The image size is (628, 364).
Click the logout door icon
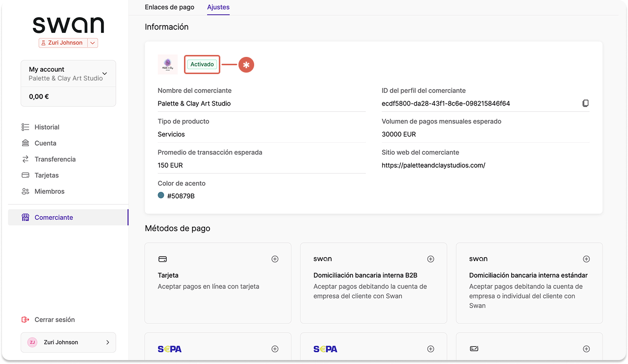click(26, 320)
